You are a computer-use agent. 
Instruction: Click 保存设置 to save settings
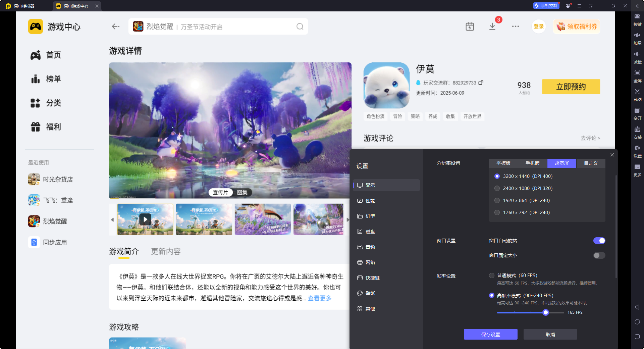[490, 334]
